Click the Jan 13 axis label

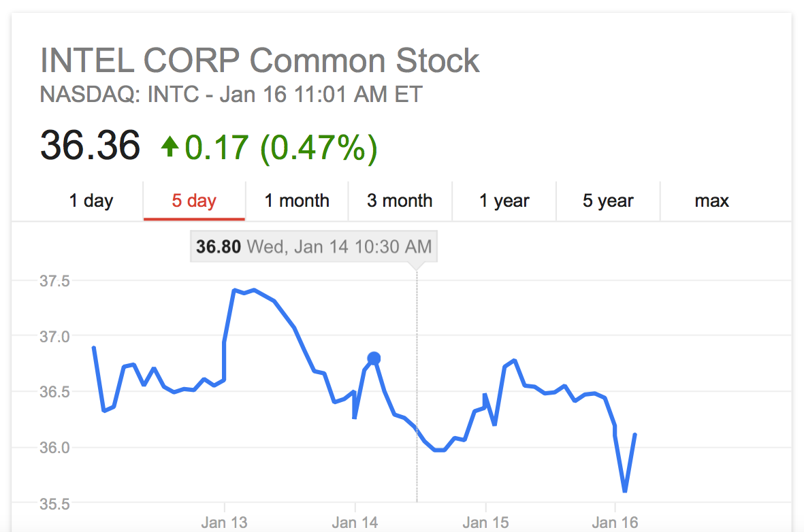pos(224,521)
